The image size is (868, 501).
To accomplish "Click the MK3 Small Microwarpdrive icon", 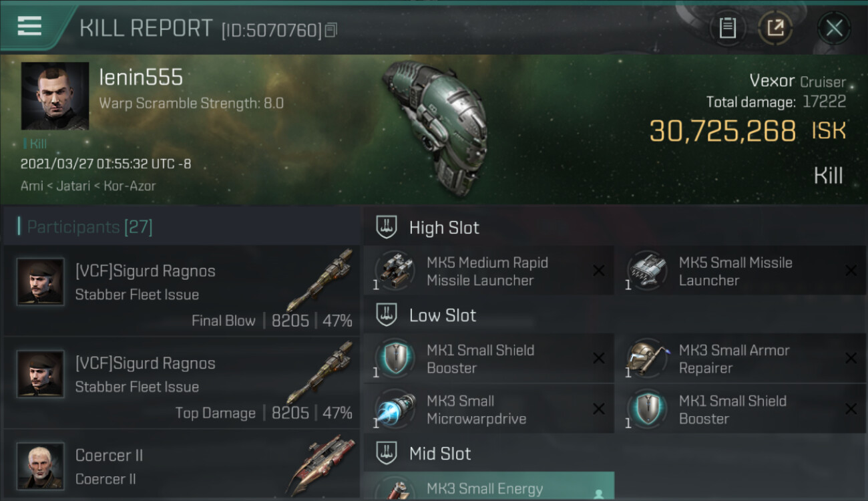I will (395, 409).
